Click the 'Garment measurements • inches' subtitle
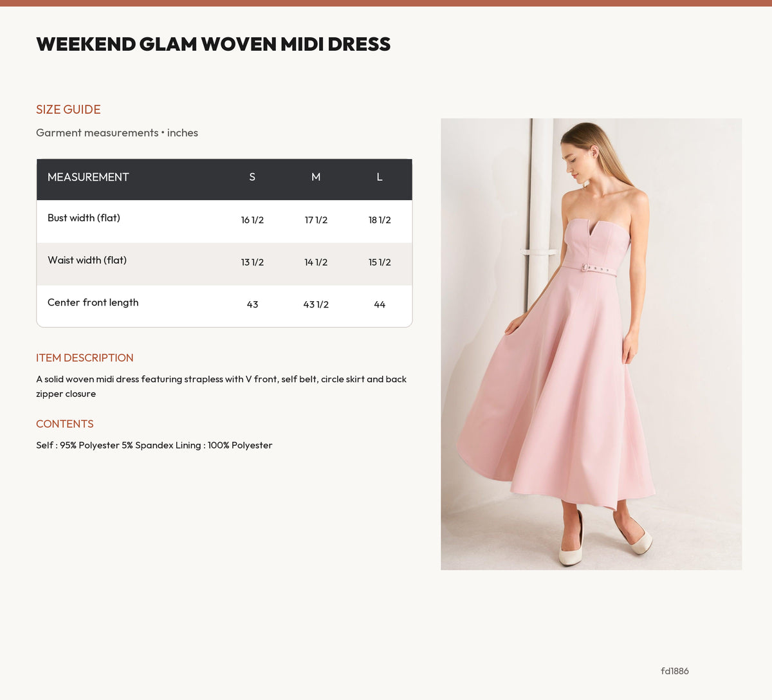The width and height of the screenshot is (772, 700). [117, 133]
